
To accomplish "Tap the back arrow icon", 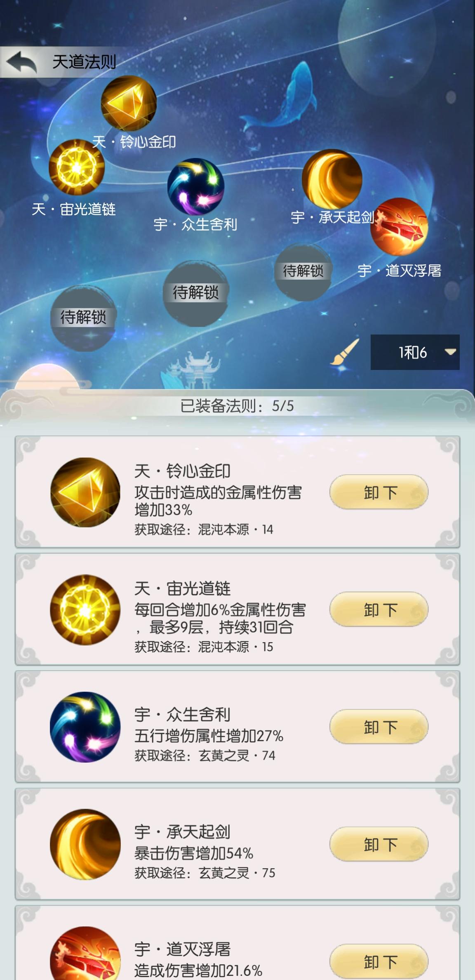I will coord(22,62).
